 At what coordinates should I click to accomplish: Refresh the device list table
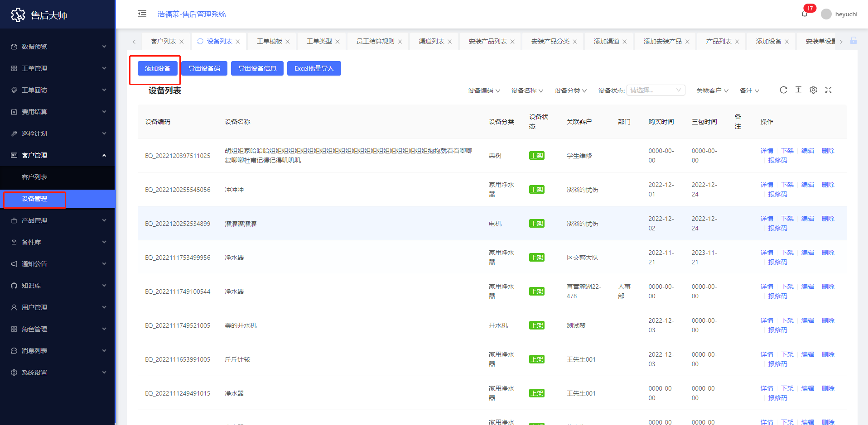(x=783, y=90)
